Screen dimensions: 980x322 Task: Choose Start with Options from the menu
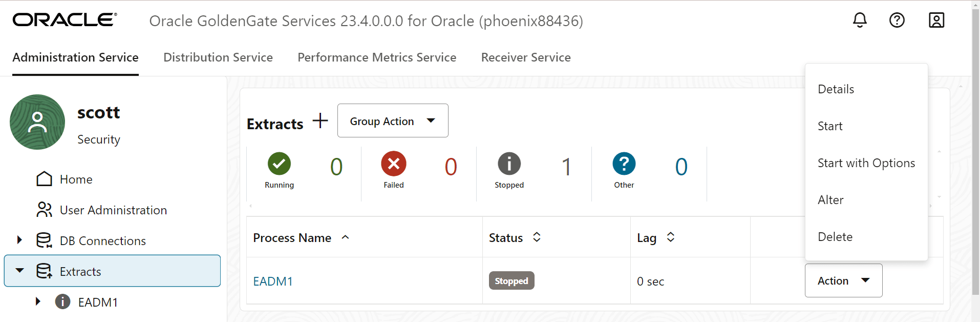coord(866,163)
